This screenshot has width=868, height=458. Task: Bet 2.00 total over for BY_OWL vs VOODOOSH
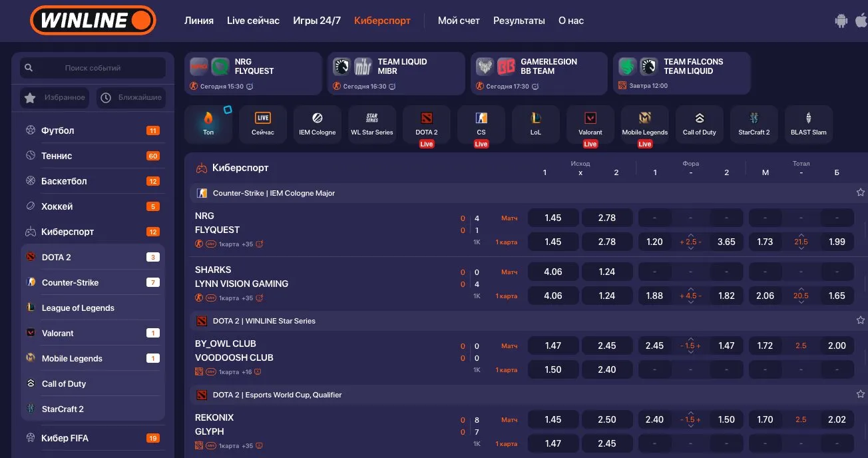click(837, 345)
